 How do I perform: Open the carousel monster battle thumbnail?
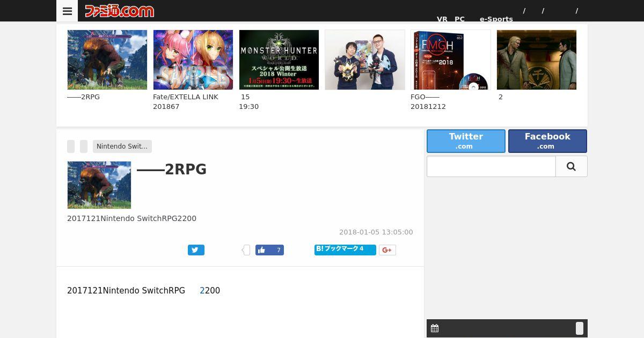107,60
